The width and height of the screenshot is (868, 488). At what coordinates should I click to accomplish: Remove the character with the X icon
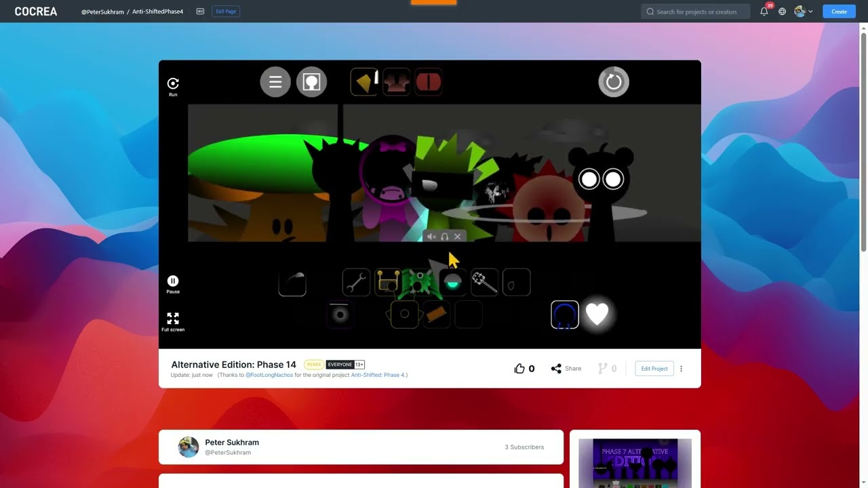click(457, 237)
